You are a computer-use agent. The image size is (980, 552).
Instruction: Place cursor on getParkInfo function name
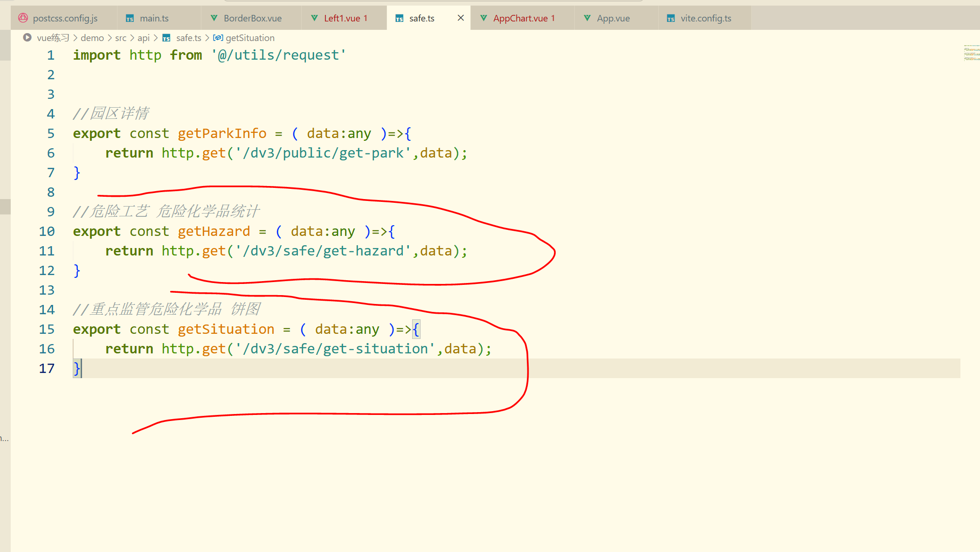(x=222, y=133)
